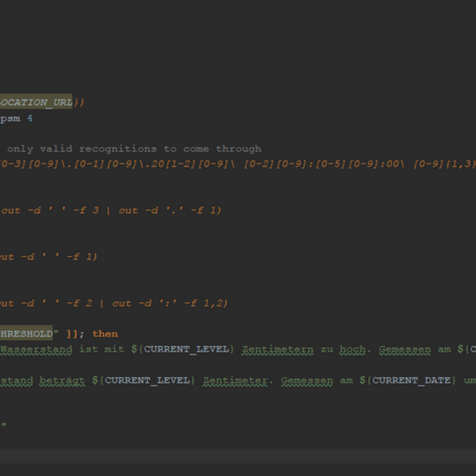Viewport: 476px width, 476px height.
Task: Click the highlighted THRESHOLD variable text
Action: click(26, 334)
